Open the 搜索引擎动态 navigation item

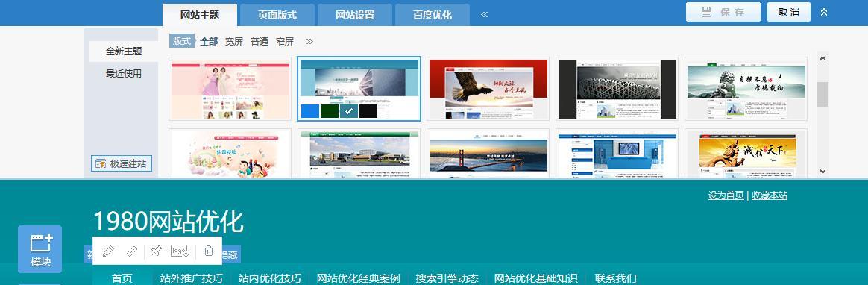447,278
